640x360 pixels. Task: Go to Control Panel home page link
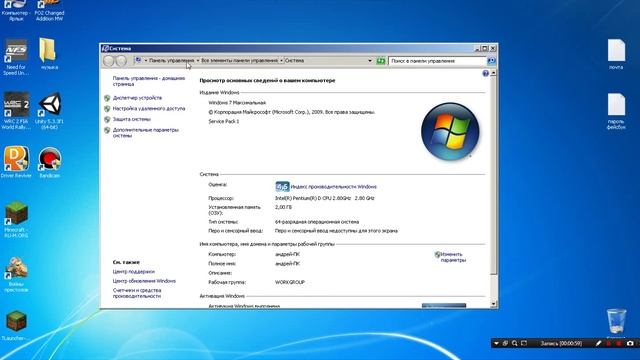click(x=149, y=81)
